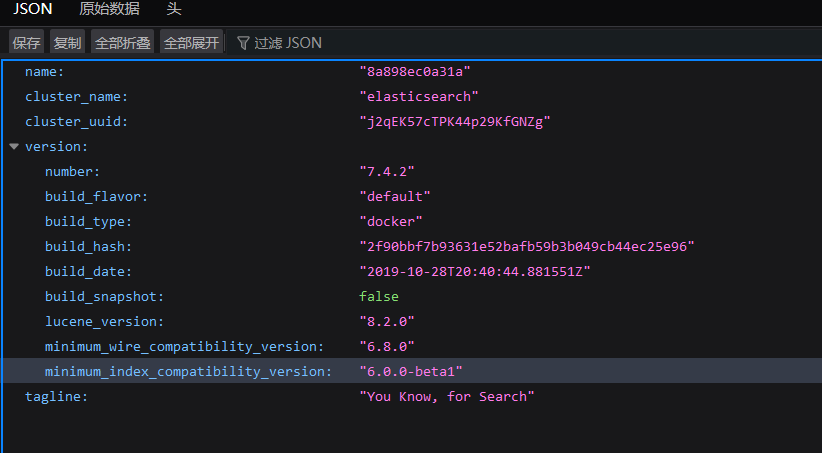The image size is (822, 453).
Task: Select the build_date key
Action: point(89,272)
